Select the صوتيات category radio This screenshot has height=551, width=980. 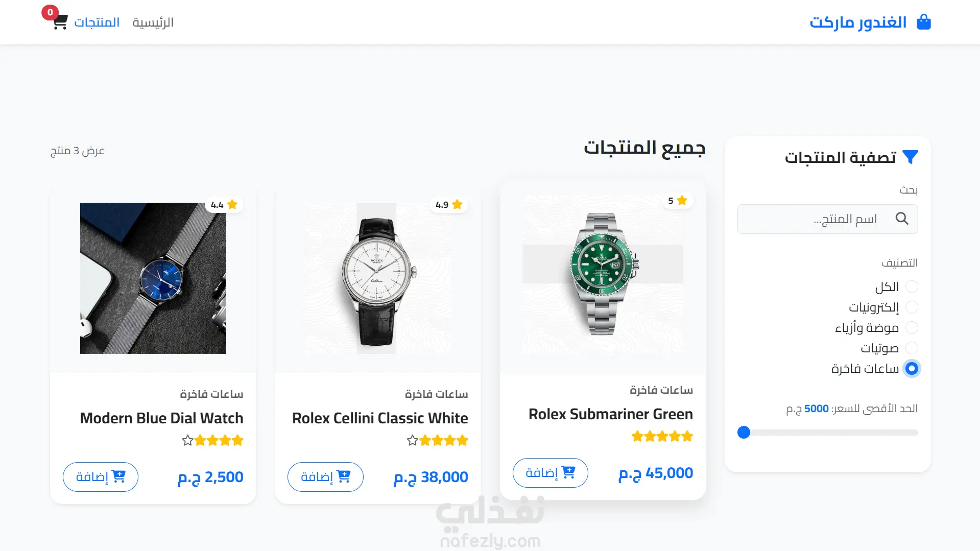[x=912, y=348]
